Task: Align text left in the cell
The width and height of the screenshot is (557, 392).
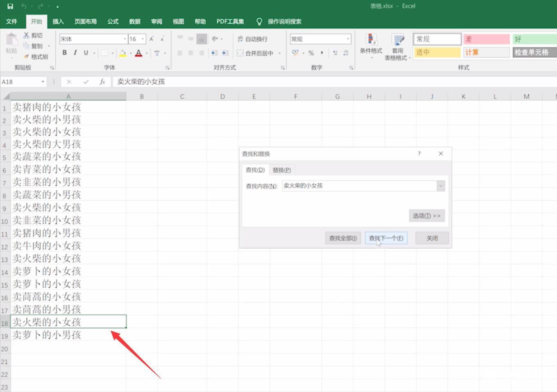Action: pyautogui.click(x=180, y=53)
